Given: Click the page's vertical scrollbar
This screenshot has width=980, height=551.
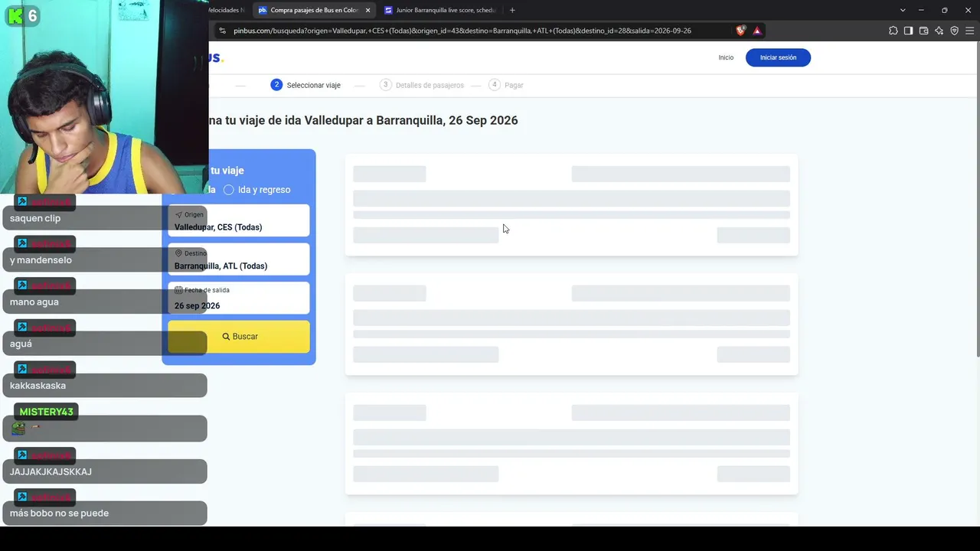Looking at the screenshot, I should (x=977, y=199).
